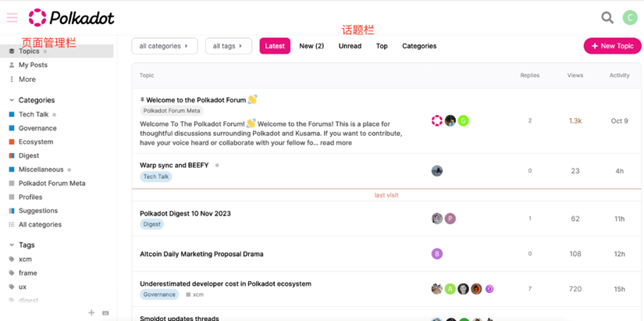
Task: Open Profiles category in sidebar
Action: (x=30, y=198)
